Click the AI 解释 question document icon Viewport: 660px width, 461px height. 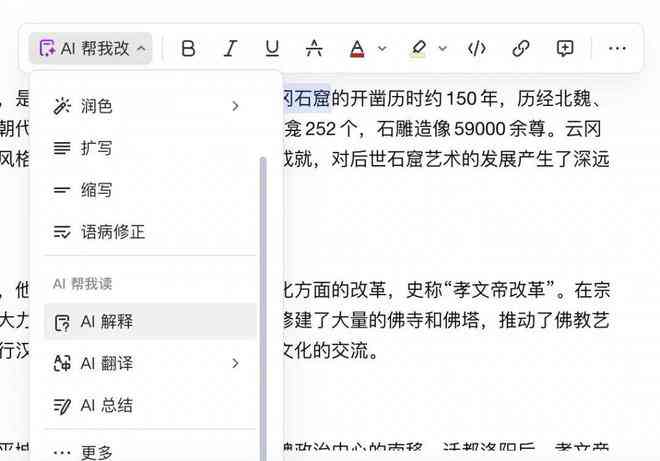coord(62,322)
